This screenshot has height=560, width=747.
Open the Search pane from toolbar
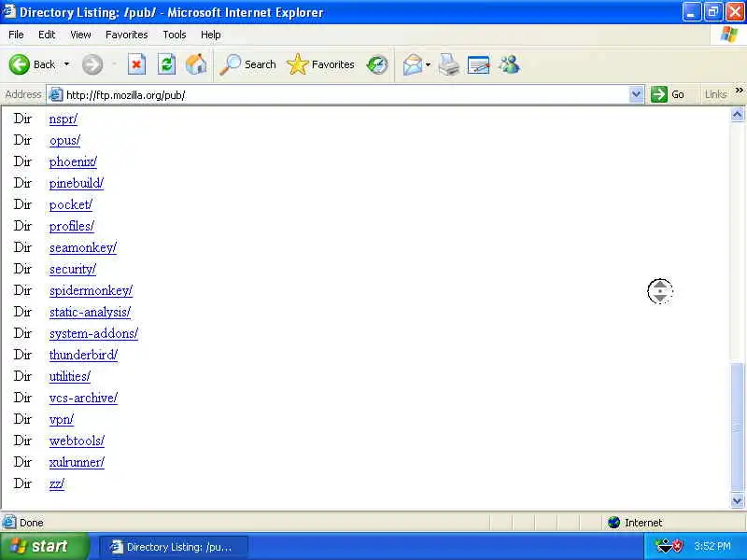(x=247, y=64)
